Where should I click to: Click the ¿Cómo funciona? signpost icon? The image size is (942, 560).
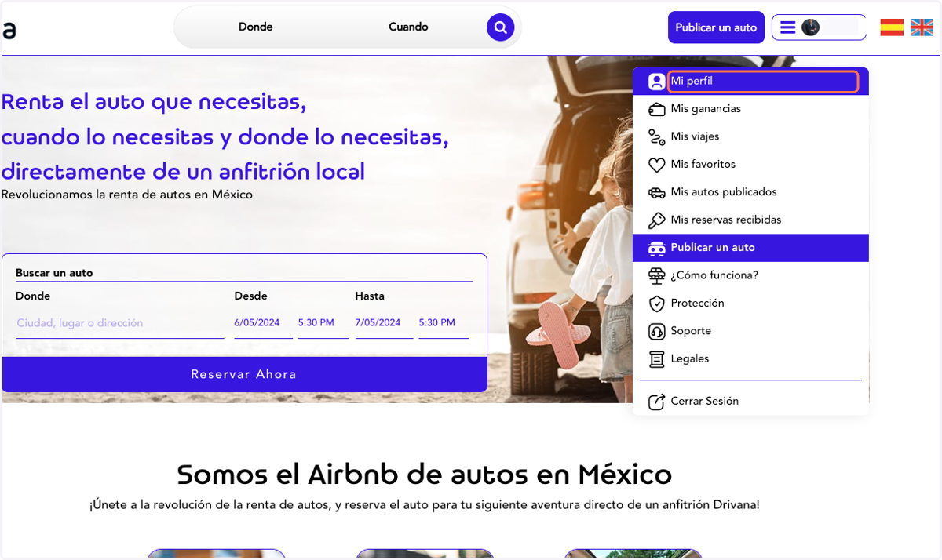656,276
